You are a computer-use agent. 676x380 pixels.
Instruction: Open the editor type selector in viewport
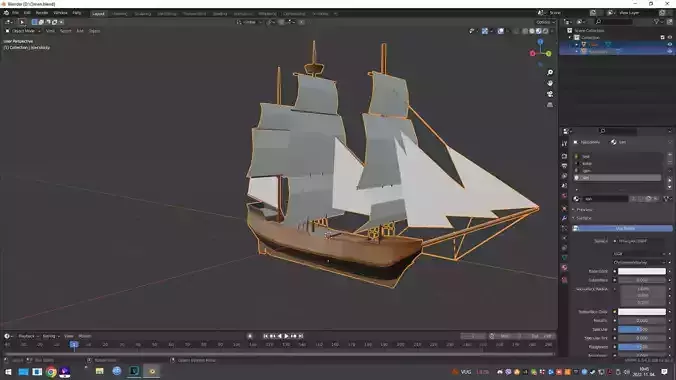[9, 22]
